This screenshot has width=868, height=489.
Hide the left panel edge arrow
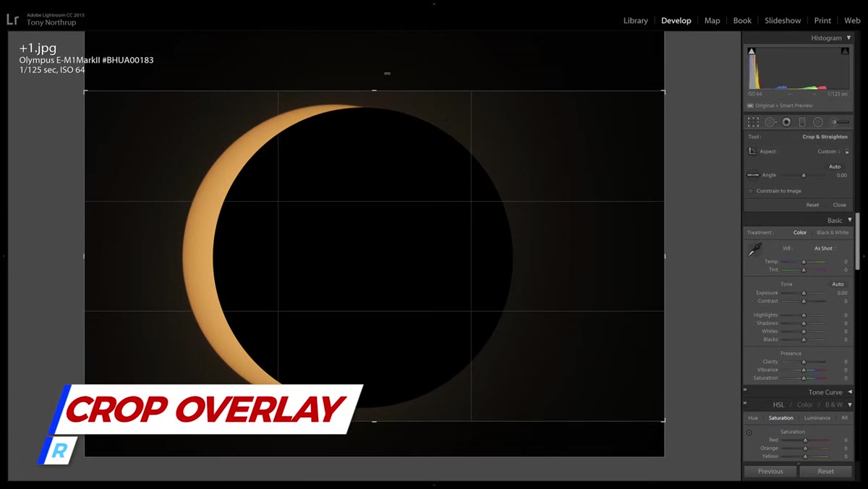click(x=3, y=255)
